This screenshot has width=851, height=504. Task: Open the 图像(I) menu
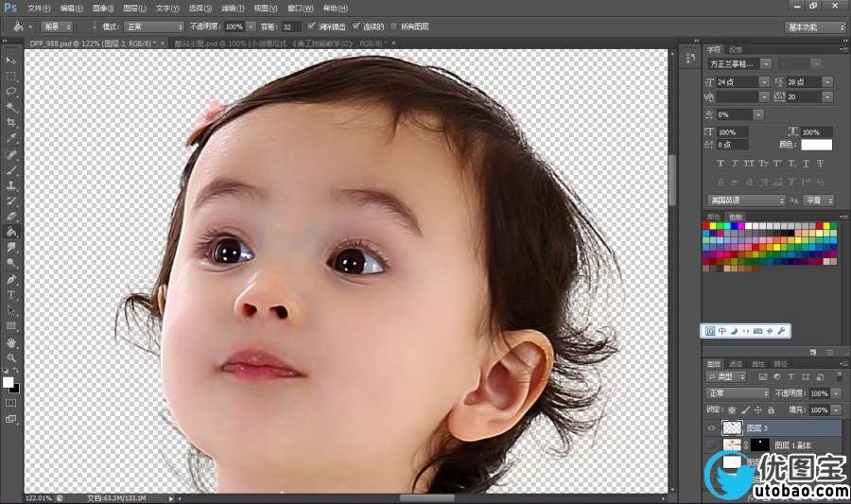click(102, 9)
